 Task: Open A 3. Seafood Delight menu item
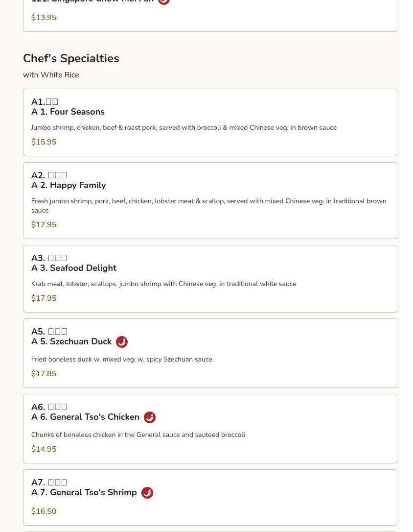(x=74, y=268)
